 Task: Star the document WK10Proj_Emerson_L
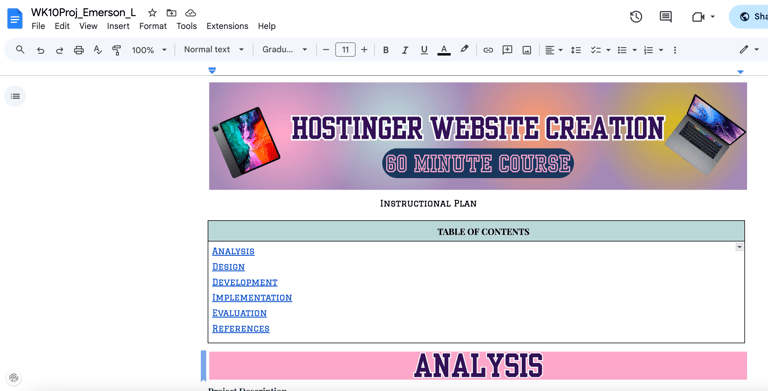[152, 13]
